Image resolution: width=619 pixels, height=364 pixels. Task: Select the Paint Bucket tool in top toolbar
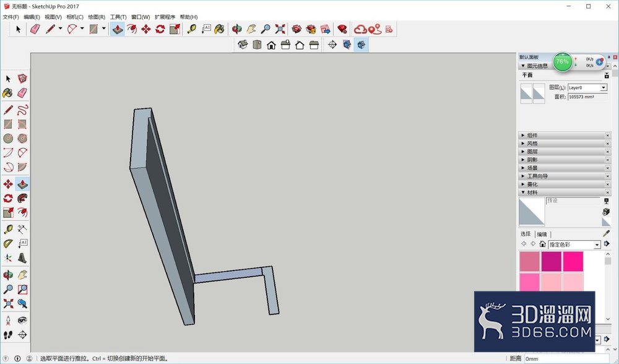click(220, 29)
